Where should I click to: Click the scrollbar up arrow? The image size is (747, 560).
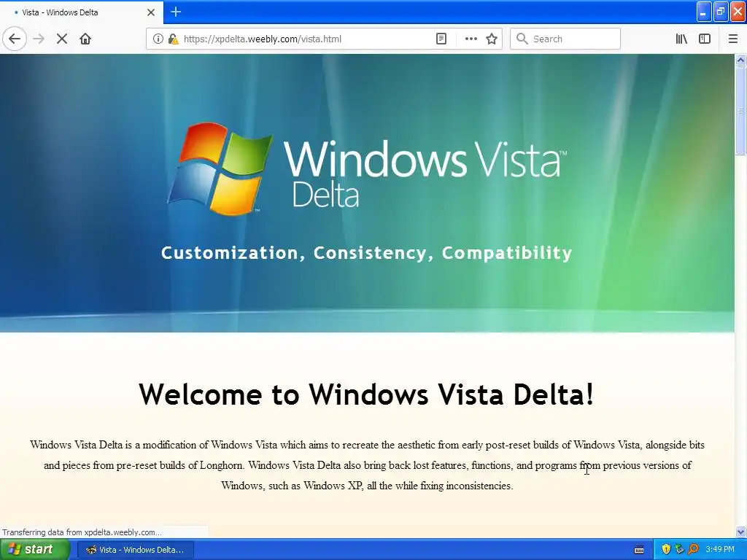click(x=740, y=60)
